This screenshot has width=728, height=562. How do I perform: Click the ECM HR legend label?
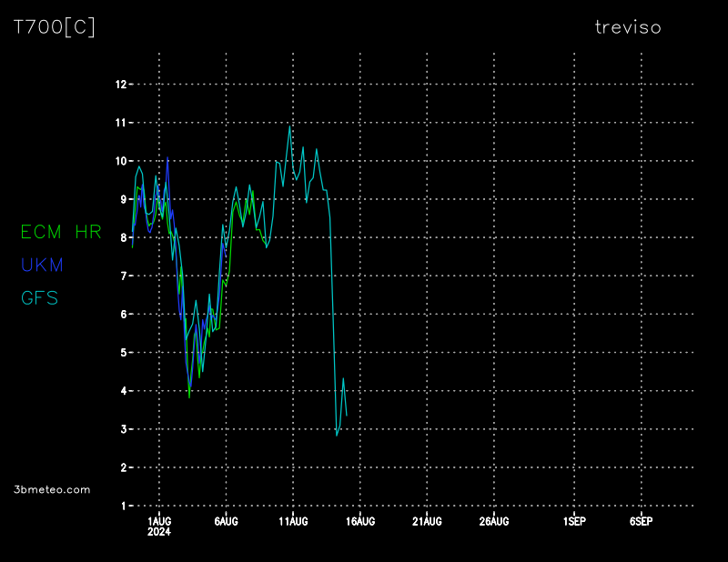point(60,232)
